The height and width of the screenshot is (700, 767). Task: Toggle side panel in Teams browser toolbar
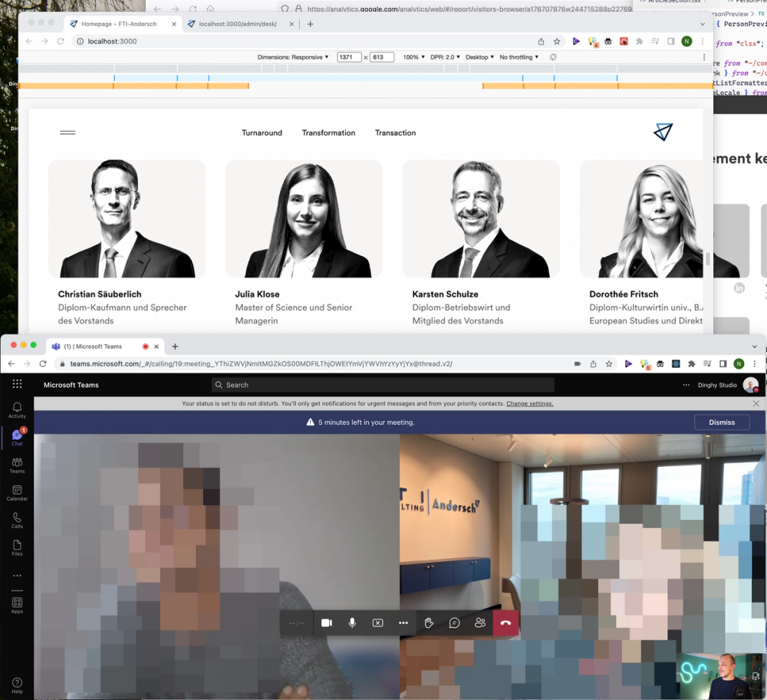coord(723,363)
